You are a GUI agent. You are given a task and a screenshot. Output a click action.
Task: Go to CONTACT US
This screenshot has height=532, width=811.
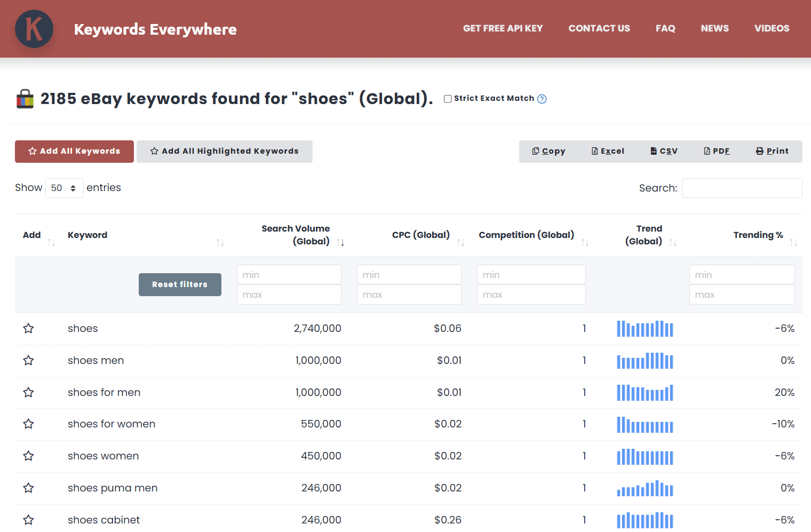click(599, 28)
